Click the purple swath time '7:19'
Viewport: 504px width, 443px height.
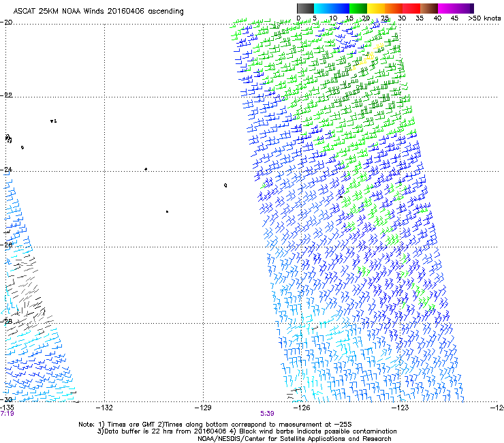click(x=7, y=414)
